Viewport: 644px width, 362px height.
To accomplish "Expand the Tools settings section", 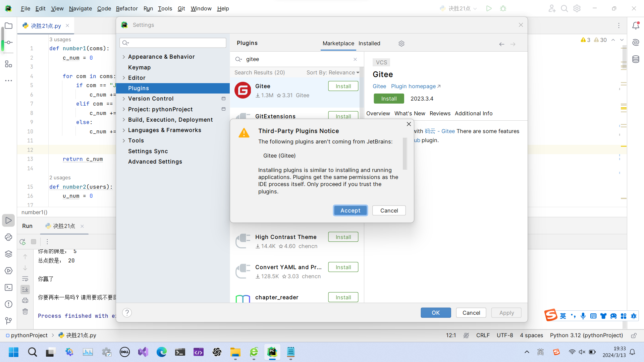I will click(x=124, y=140).
